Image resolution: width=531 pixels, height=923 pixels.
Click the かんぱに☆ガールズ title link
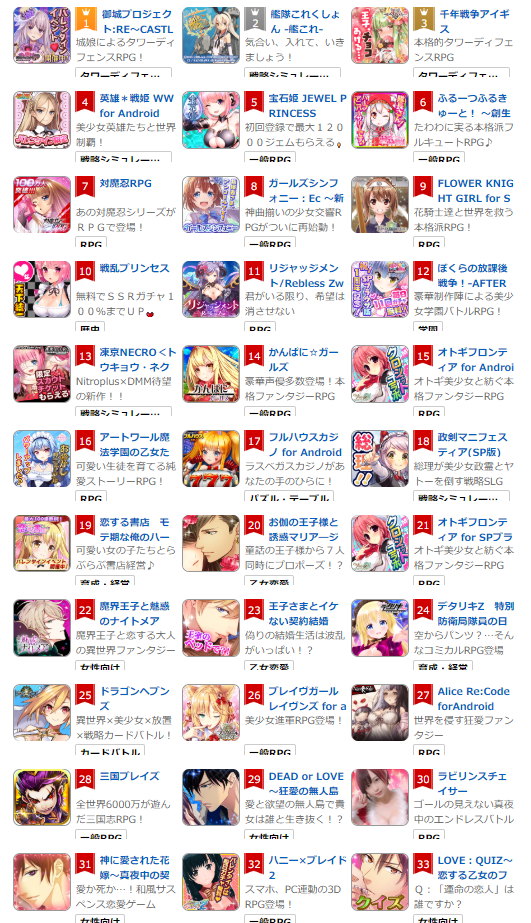[303, 360]
